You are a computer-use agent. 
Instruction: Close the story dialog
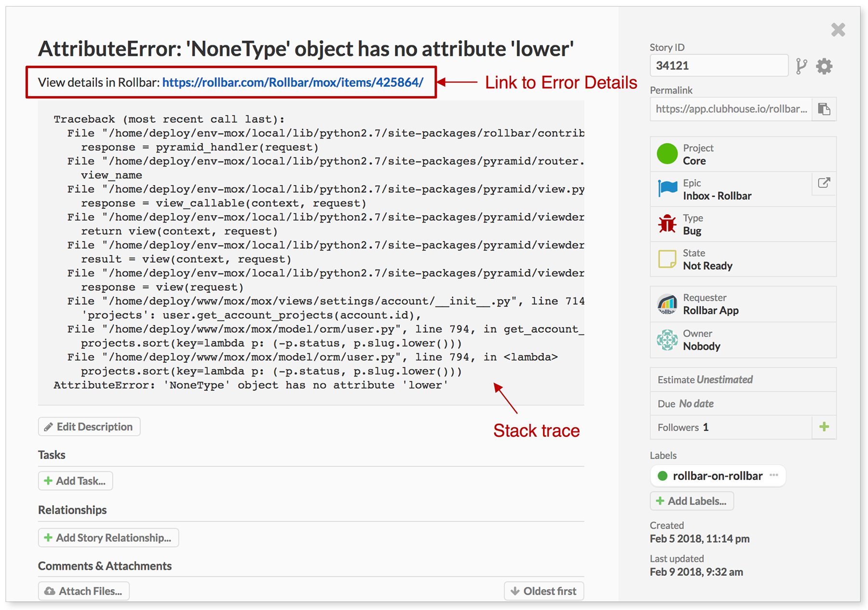838,30
